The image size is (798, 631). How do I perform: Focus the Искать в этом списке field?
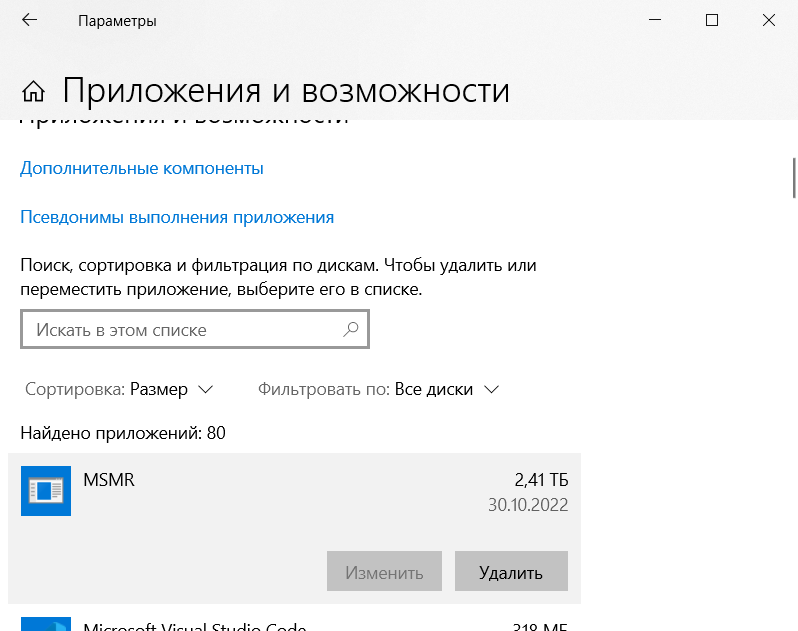pyautogui.click(x=195, y=329)
